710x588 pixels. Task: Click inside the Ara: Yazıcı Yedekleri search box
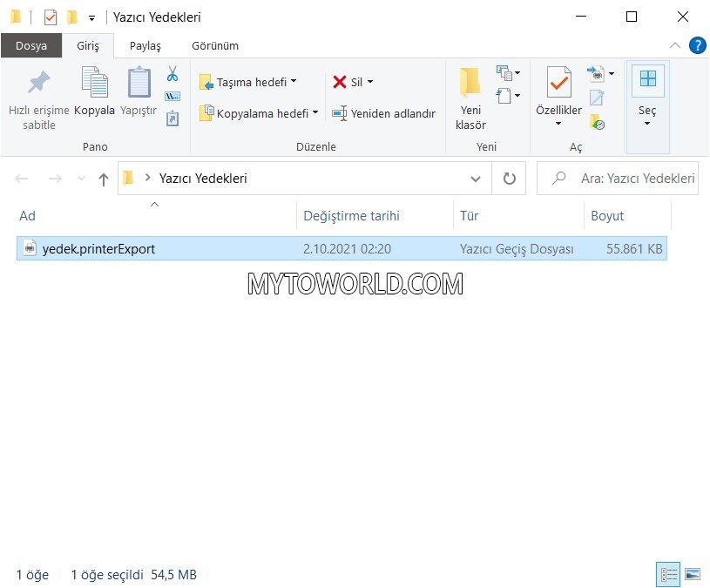619,178
